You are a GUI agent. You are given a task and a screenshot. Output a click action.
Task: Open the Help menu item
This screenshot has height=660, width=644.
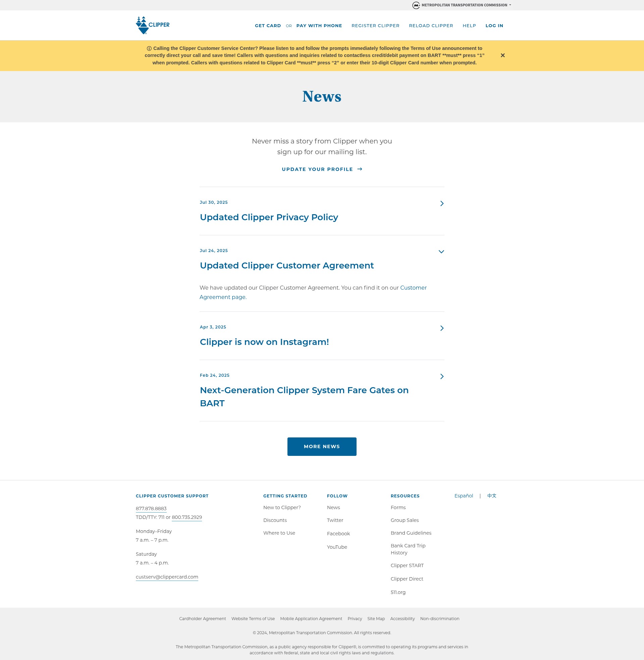pyautogui.click(x=469, y=26)
